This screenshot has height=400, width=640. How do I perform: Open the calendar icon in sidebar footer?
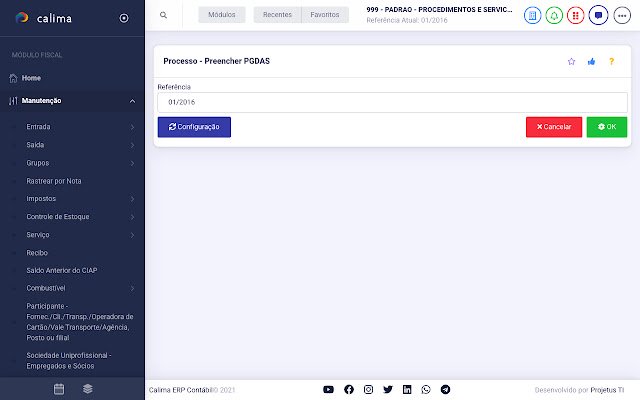59,389
